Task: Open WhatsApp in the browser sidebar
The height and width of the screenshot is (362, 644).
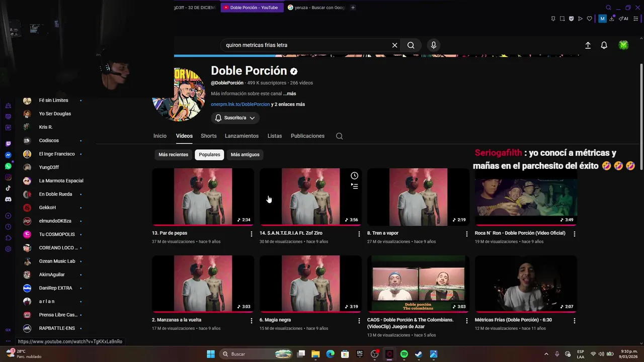Action: coord(8,166)
